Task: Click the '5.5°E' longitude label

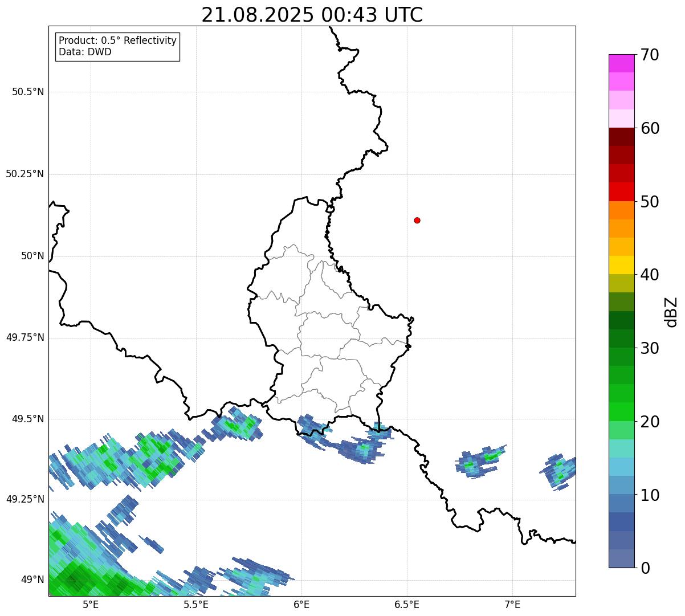Action: (x=196, y=604)
